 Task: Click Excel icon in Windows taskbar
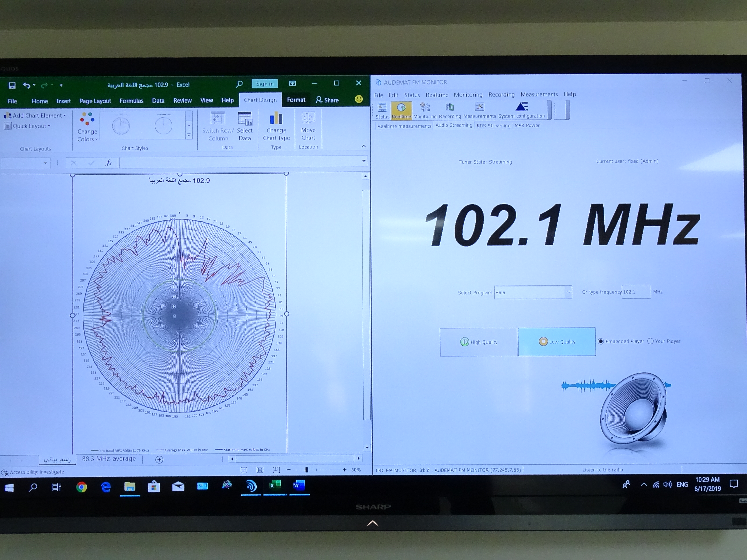[x=275, y=486]
